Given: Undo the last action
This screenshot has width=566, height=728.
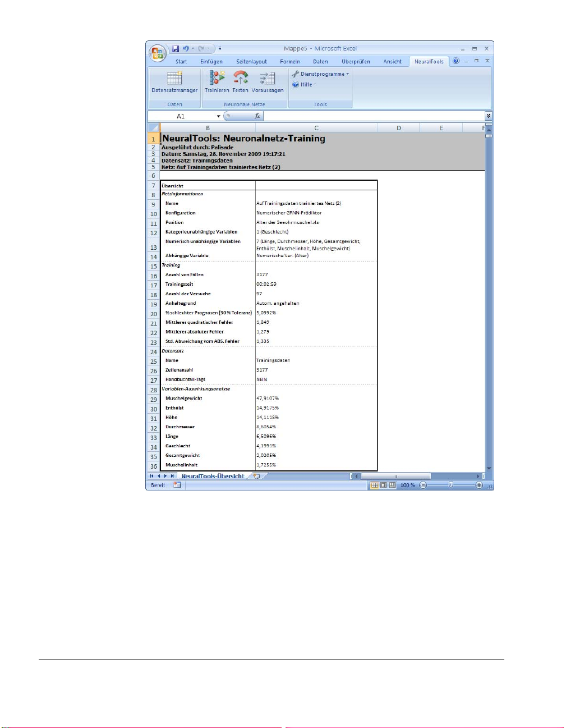Looking at the screenshot, I should click(186, 49).
